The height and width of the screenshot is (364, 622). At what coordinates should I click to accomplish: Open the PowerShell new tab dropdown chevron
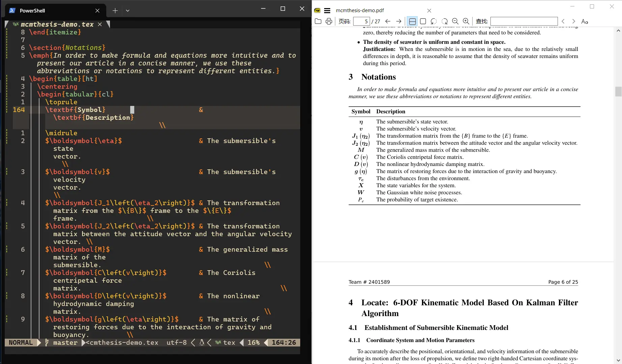click(x=128, y=10)
